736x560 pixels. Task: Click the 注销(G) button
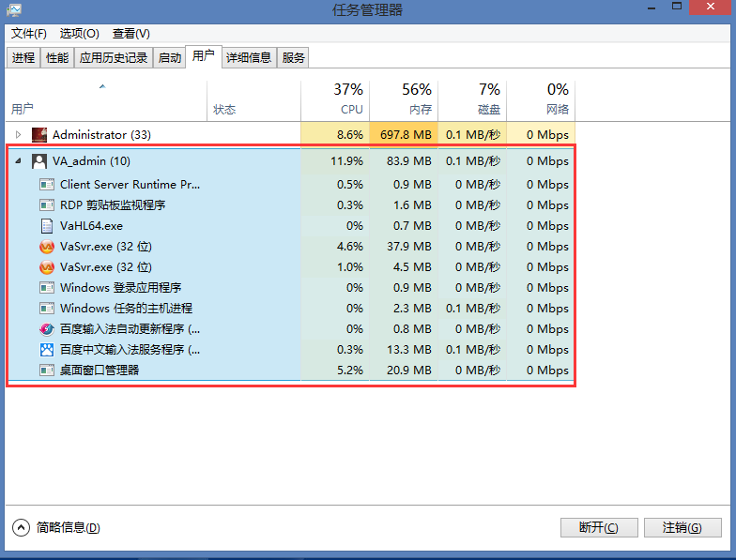pyautogui.click(x=682, y=527)
